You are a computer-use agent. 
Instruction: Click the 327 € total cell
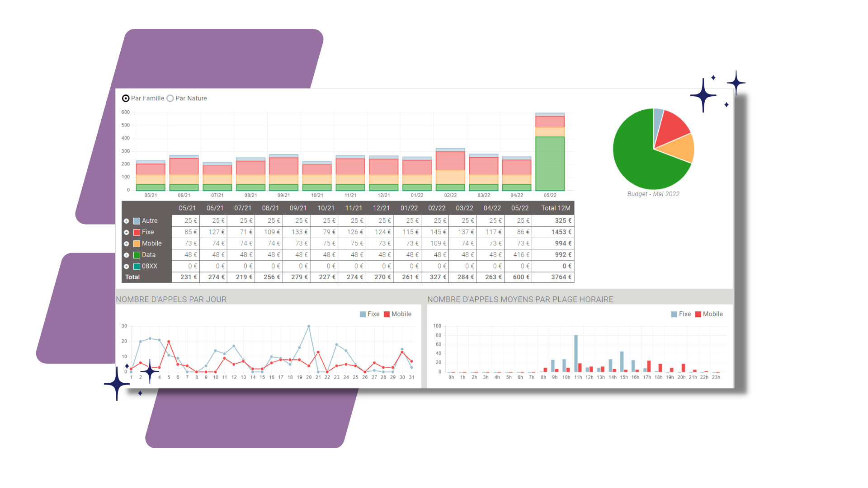435,277
